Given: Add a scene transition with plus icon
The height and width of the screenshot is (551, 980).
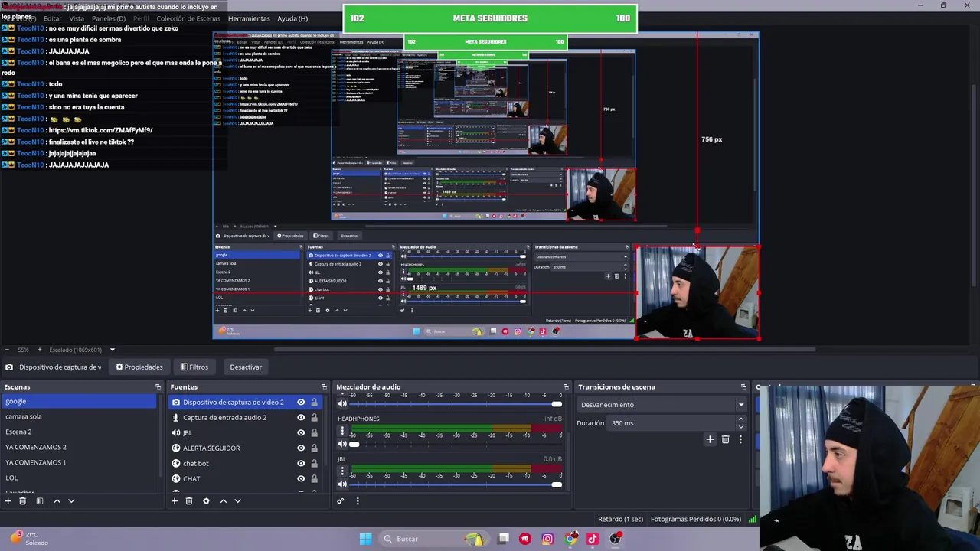Looking at the screenshot, I should 710,439.
